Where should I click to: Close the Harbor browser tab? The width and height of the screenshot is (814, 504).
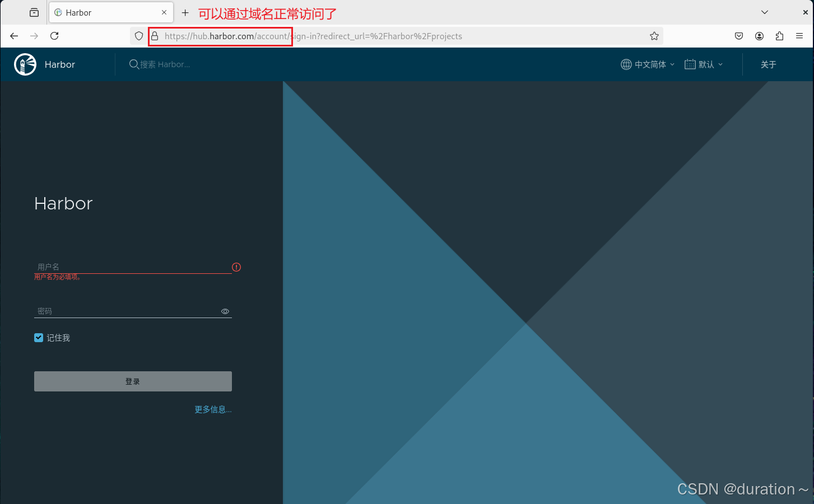point(164,12)
